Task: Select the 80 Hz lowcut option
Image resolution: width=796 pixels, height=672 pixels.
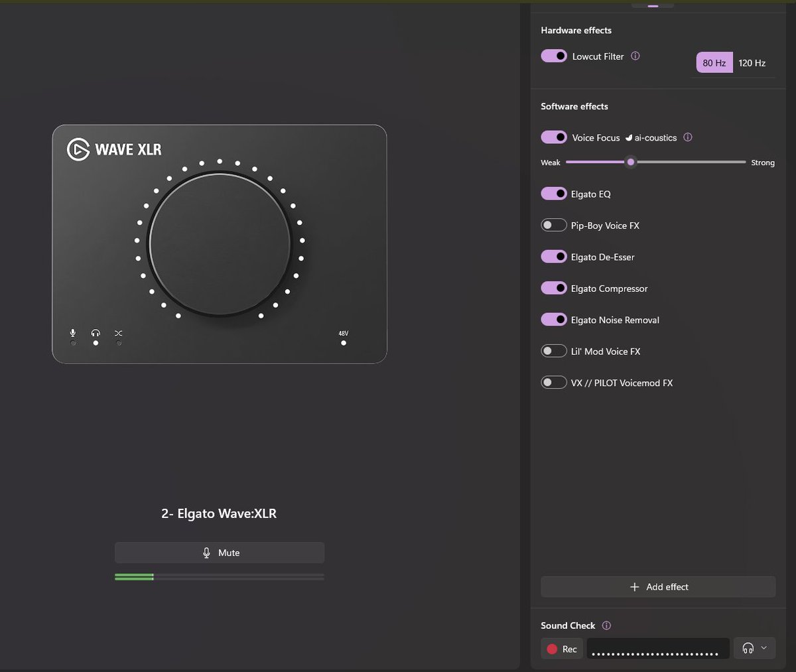Action: click(714, 63)
